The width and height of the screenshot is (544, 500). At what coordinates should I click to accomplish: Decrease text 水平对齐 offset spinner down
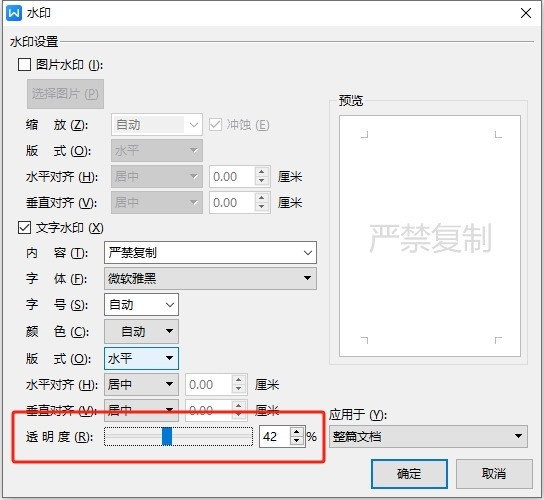coord(239,389)
